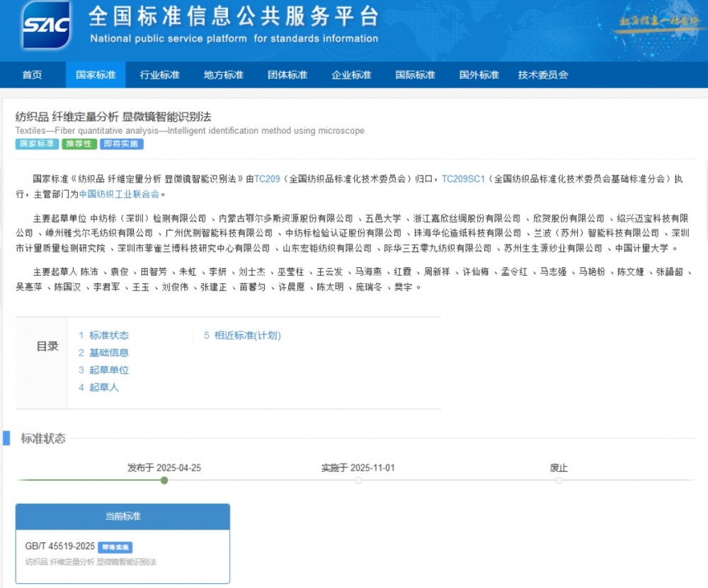Navigate to the 国际标准 tab
The image size is (708, 588).
point(416,75)
